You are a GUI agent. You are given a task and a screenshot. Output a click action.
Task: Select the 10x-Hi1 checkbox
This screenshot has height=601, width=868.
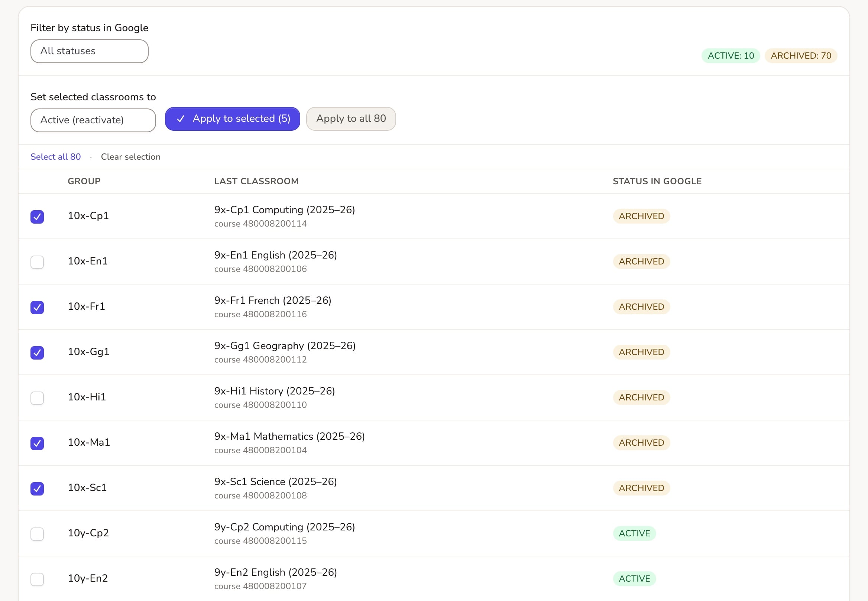pyautogui.click(x=37, y=398)
